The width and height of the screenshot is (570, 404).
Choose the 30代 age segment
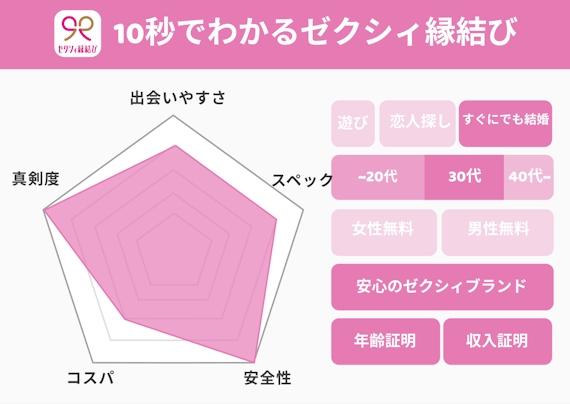tap(464, 177)
